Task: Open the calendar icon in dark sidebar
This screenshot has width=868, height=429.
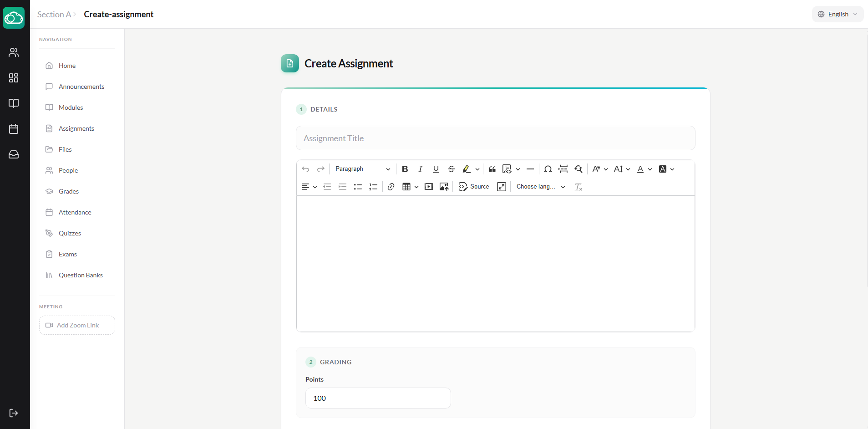Action: click(14, 129)
